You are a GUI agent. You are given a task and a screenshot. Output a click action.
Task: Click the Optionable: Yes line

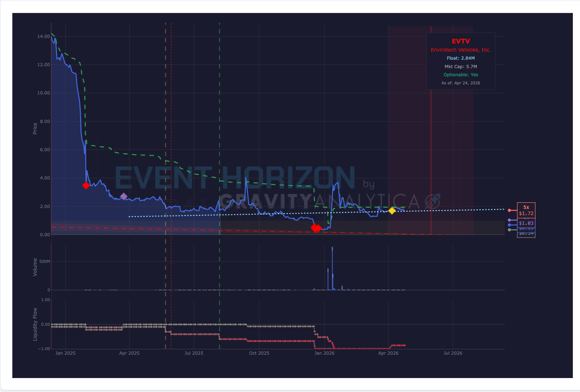point(460,75)
